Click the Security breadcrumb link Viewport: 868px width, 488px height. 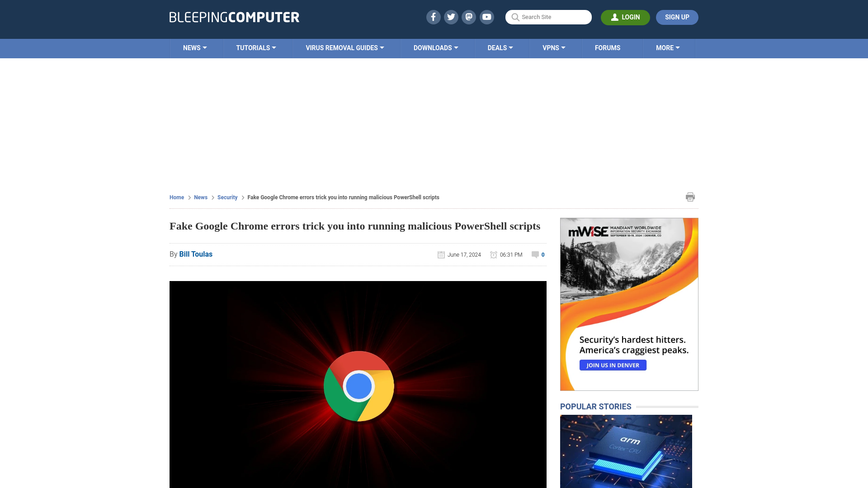point(227,197)
